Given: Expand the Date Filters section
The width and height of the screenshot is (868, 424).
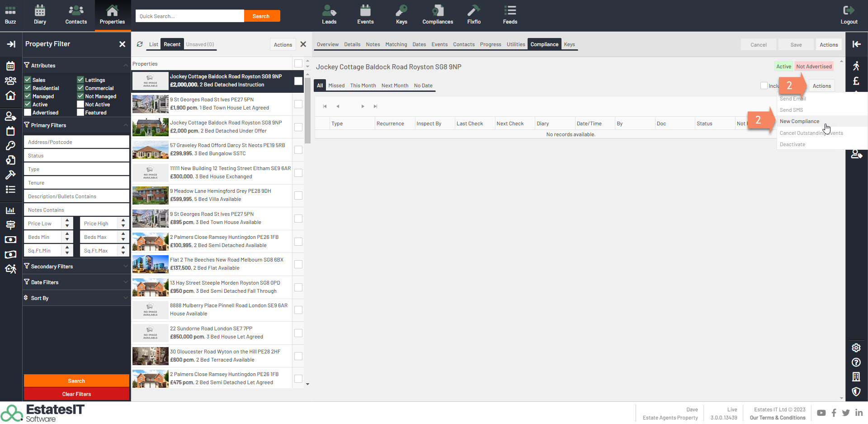Looking at the screenshot, I should pos(76,282).
